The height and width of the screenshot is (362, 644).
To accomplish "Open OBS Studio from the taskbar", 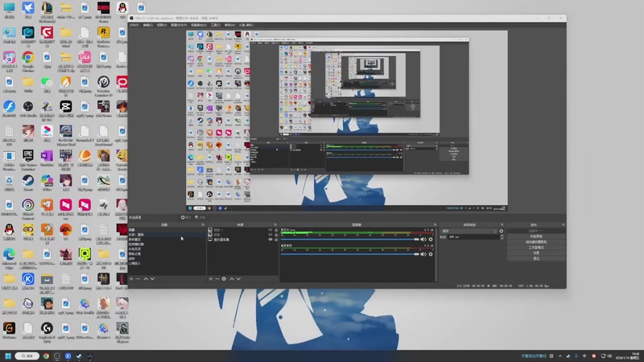I will tap(57, 356).
